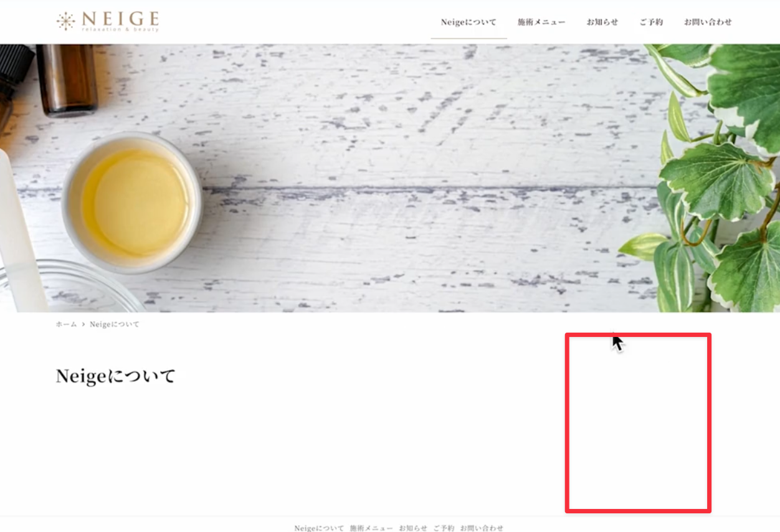Click the ホーム breadcrumb link

66,325
